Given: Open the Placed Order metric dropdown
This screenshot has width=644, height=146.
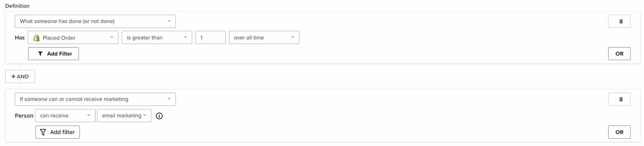Looking at the screenshot, I should (x=73, y=38).
